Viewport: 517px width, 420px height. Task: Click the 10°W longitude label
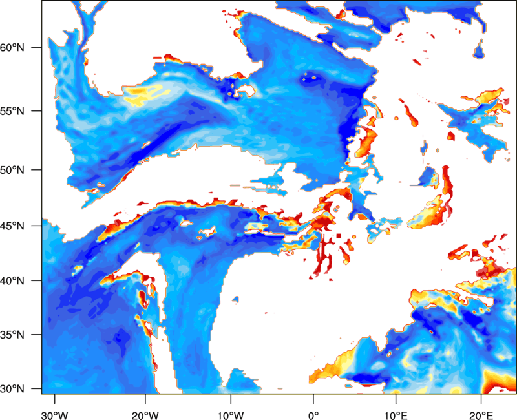coord(231,415)
